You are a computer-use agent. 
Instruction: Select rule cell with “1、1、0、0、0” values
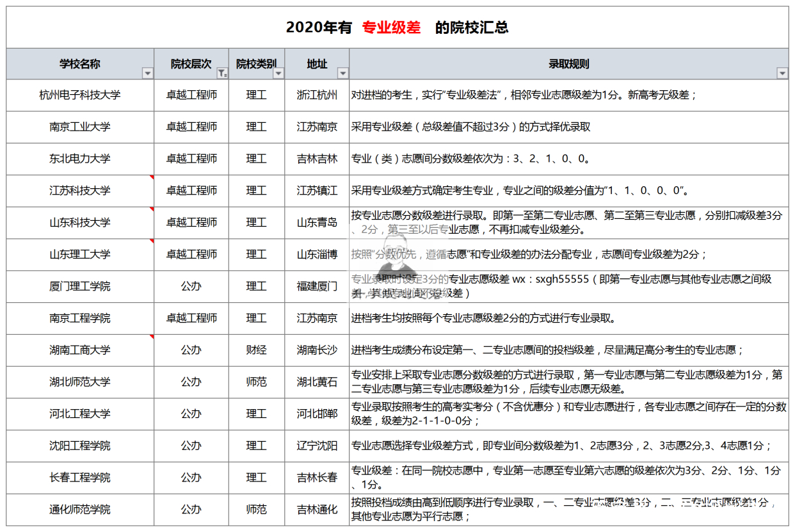coord(569,191)
